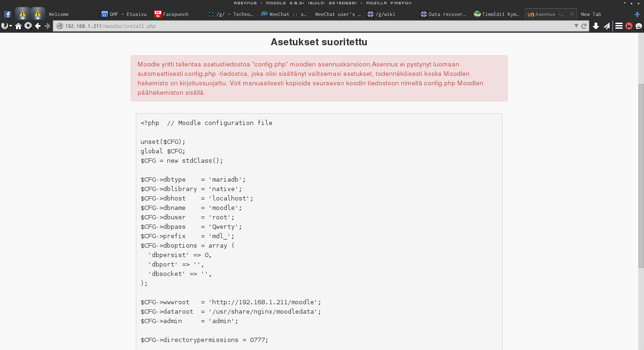The image size is (644, 350).
Task: Open a new tab with the plus icon
Action: (x=637, y=14)
